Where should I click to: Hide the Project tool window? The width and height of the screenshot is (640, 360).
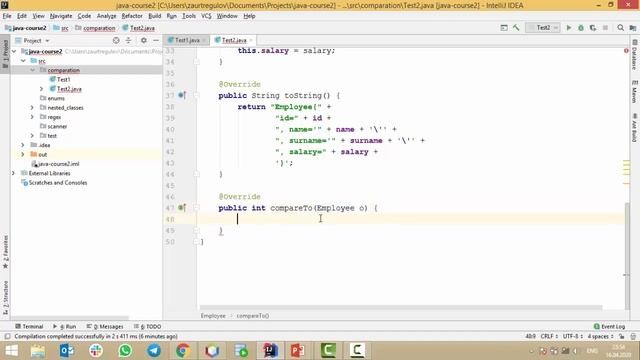(x=156, y=40)
